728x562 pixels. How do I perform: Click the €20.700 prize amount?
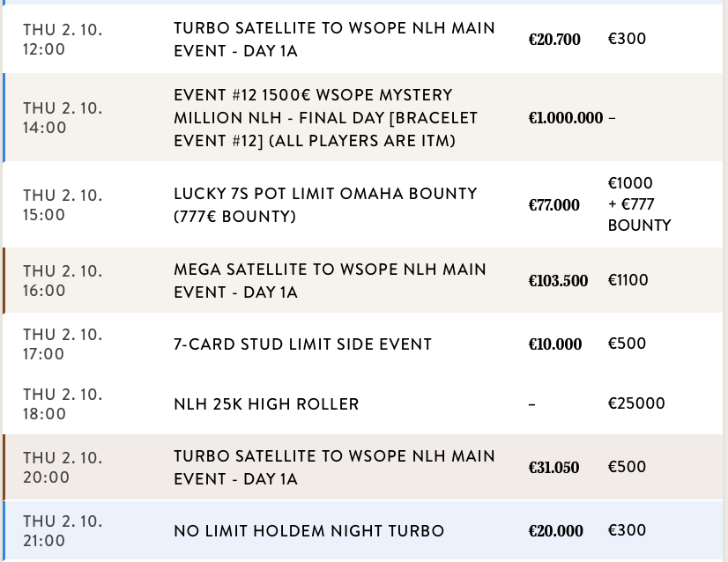(x=554, y=40)
